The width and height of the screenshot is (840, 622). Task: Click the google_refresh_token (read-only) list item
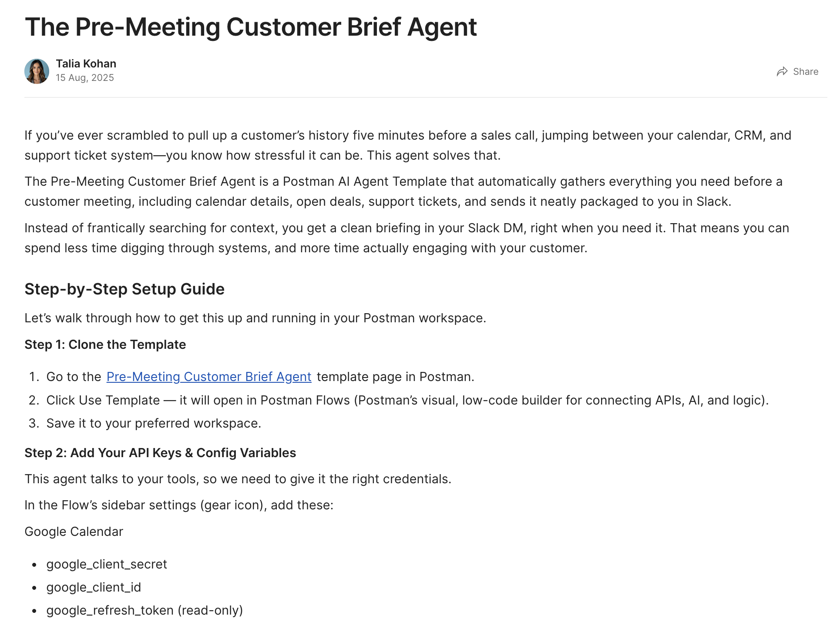coord(144,610)
